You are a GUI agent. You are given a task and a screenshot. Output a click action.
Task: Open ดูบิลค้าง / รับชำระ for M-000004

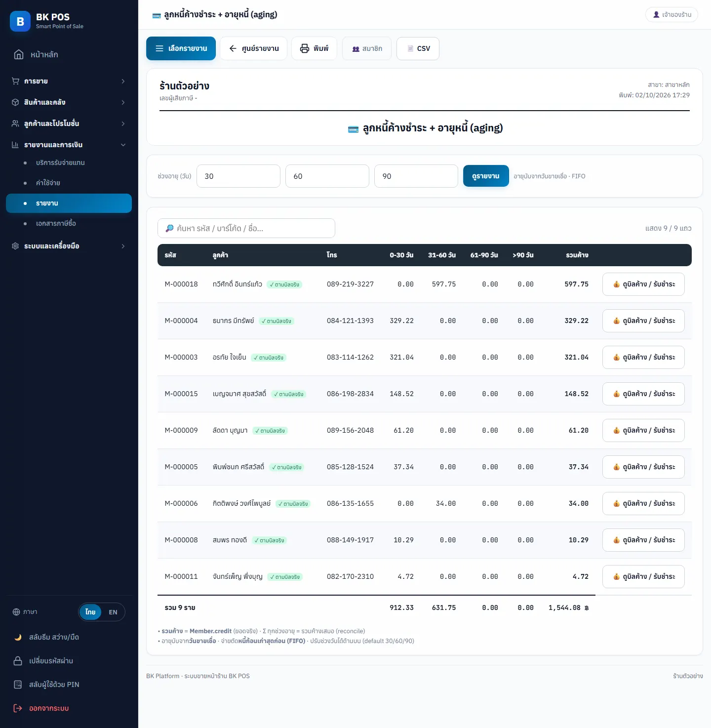coord(643,321)
